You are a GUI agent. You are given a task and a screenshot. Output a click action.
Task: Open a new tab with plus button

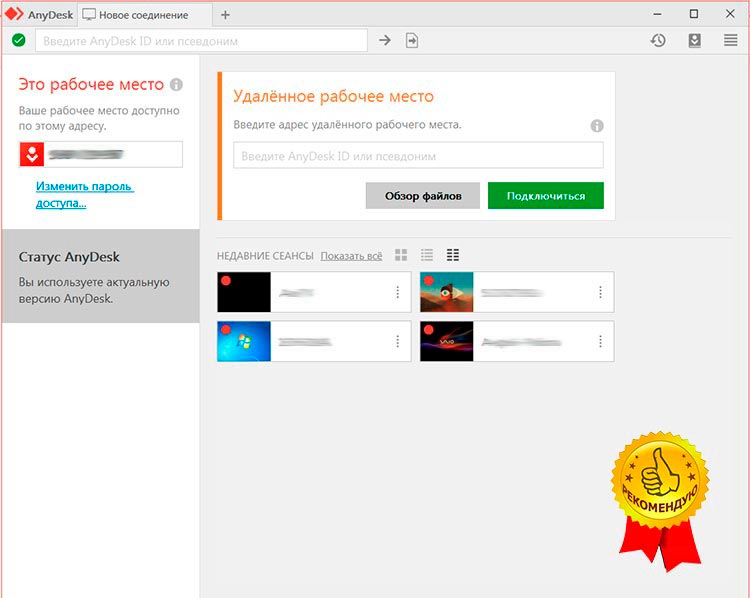pos(225,15)
